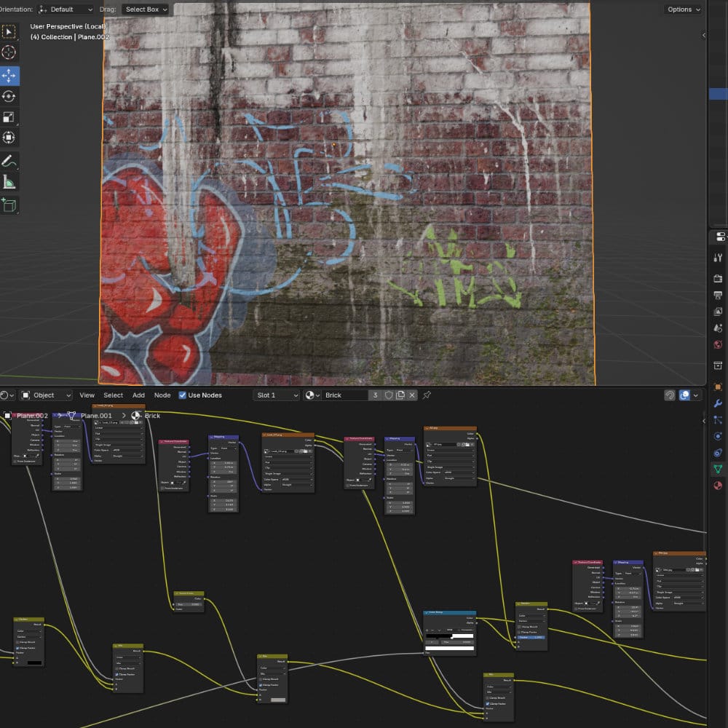Screen dimensions: 728x728
Task: Open the Node menu
Action: (162, 395)
